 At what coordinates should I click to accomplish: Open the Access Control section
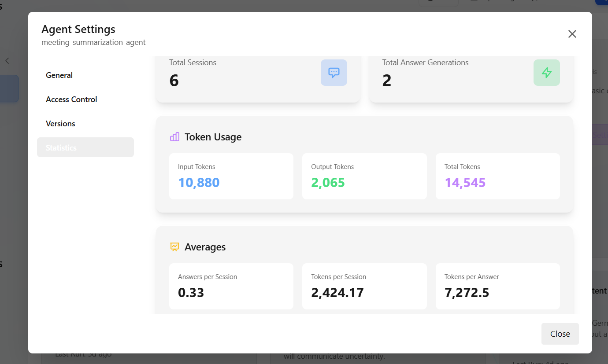[x=71, y=99]
